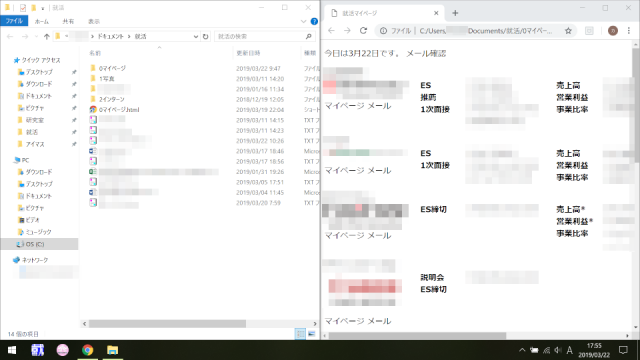The height and width of the screenshot is (360, 640).
Task: Switch to the details view layout toggle
Action: point(300,334)
